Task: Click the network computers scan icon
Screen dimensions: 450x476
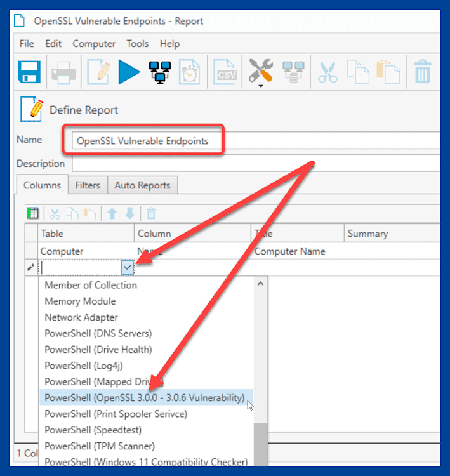Action: [x=160, y=72]
